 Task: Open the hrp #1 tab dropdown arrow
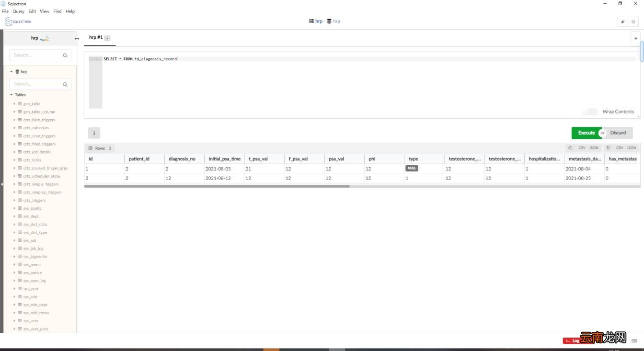pos(107,38)
